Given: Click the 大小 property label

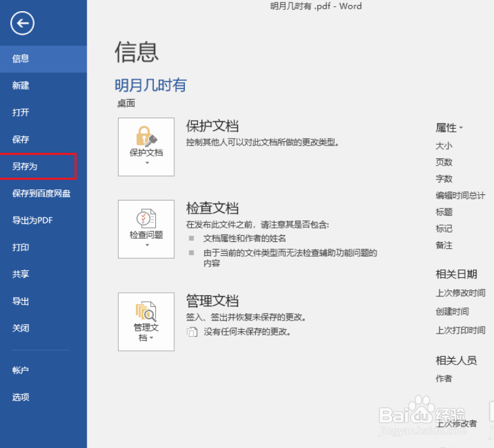Looking at the screenshot, I should tap(444, 145).
